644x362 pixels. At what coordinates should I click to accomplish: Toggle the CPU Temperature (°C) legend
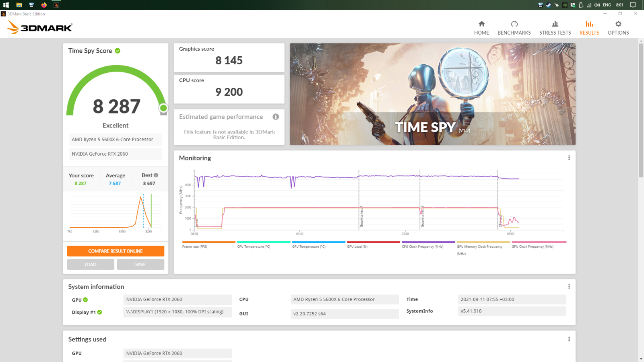(x=264, y=245)
